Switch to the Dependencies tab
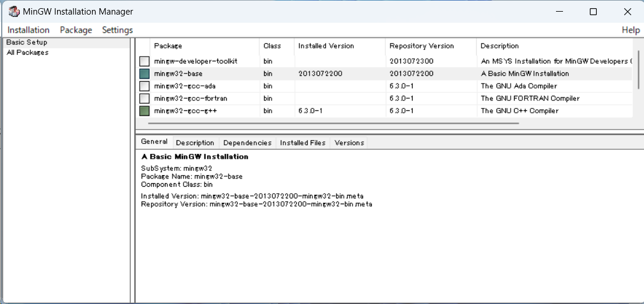The image size is (644, 304). (247, 143)
